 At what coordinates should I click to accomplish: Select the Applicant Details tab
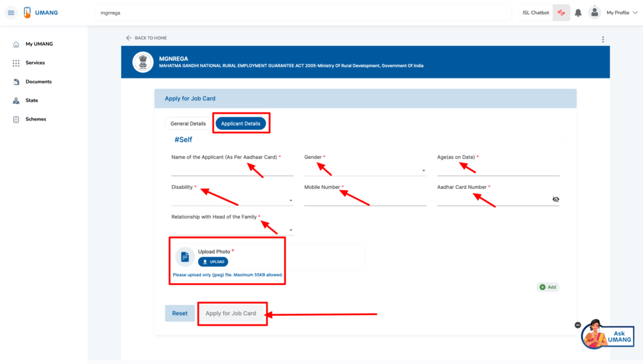pos(240,124)
